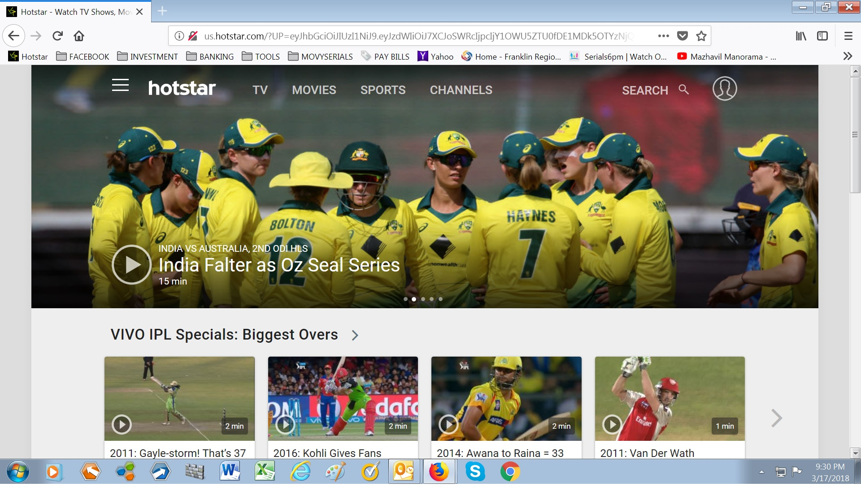Play the India Falter as Oz Seal Series video

coord(131,264)
